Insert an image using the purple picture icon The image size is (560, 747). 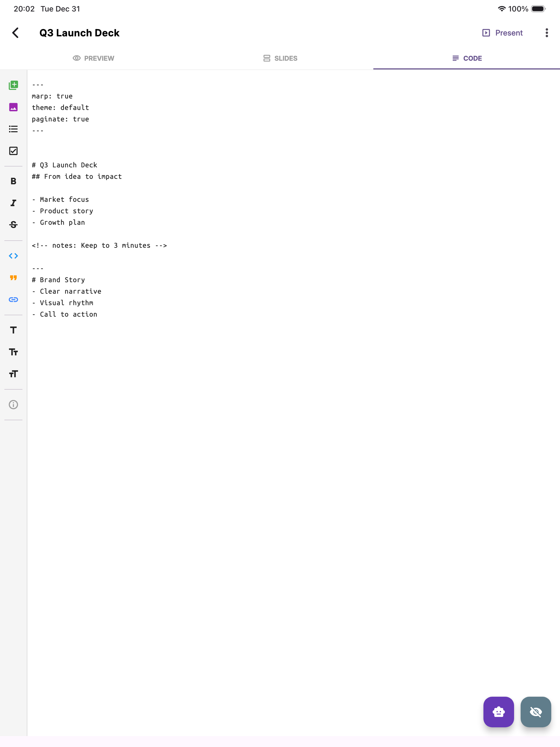click(x=13, y=107)
